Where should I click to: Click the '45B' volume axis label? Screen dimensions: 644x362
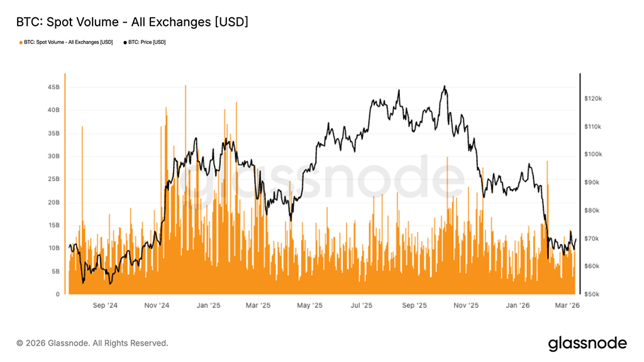pos(53,87)
